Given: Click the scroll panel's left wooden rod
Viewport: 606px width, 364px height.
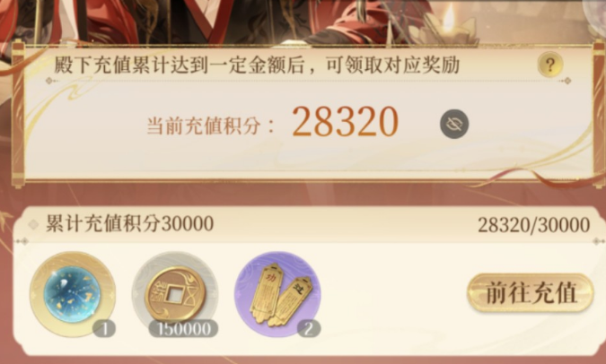Looking at the screenshot, I should pos(17,115).
